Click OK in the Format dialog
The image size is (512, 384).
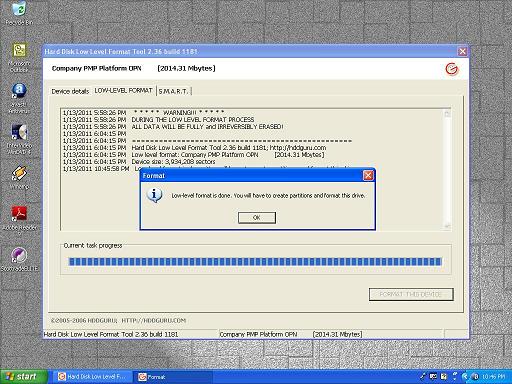[x=257, y=218]
